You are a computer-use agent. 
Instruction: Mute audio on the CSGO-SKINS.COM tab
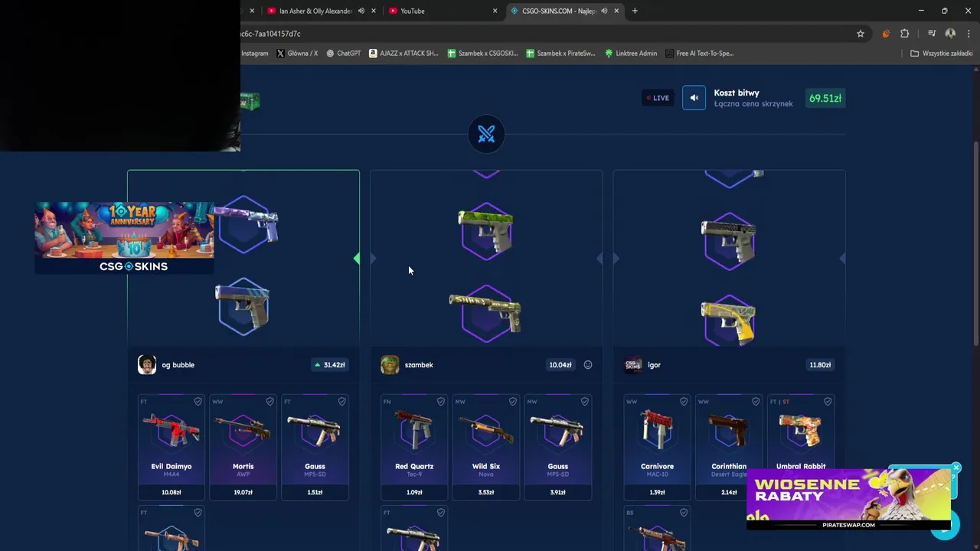click(604, 11)
